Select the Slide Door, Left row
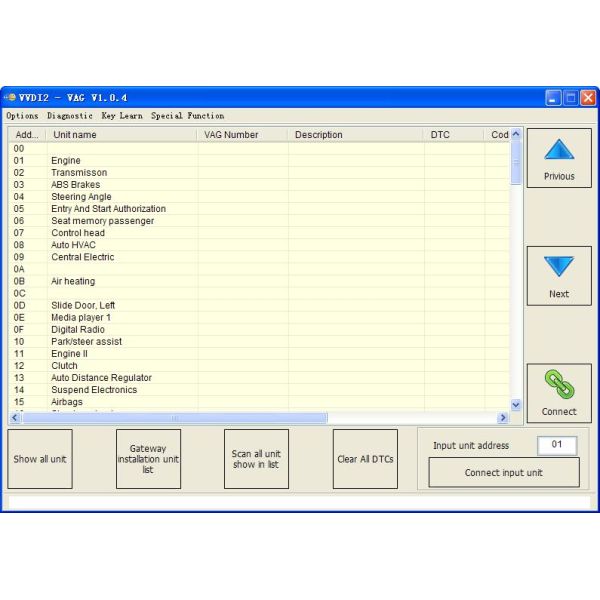 pos(259,305)
